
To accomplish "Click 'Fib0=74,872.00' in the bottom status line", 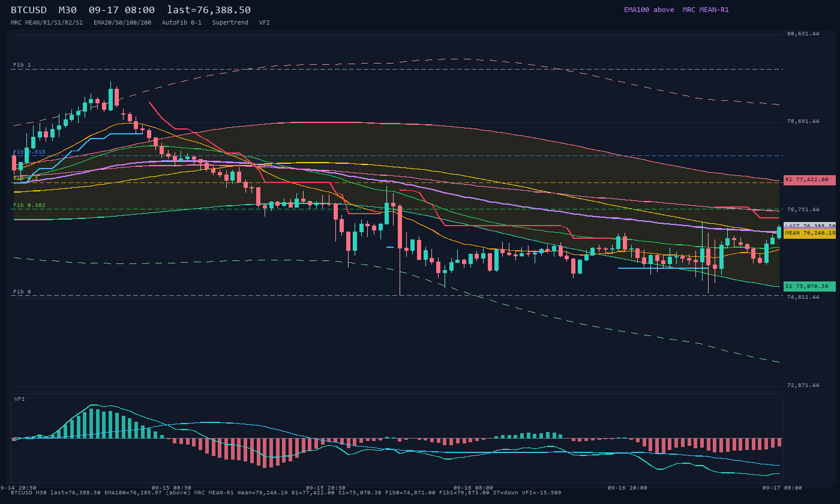I will [x=410, y=493].
